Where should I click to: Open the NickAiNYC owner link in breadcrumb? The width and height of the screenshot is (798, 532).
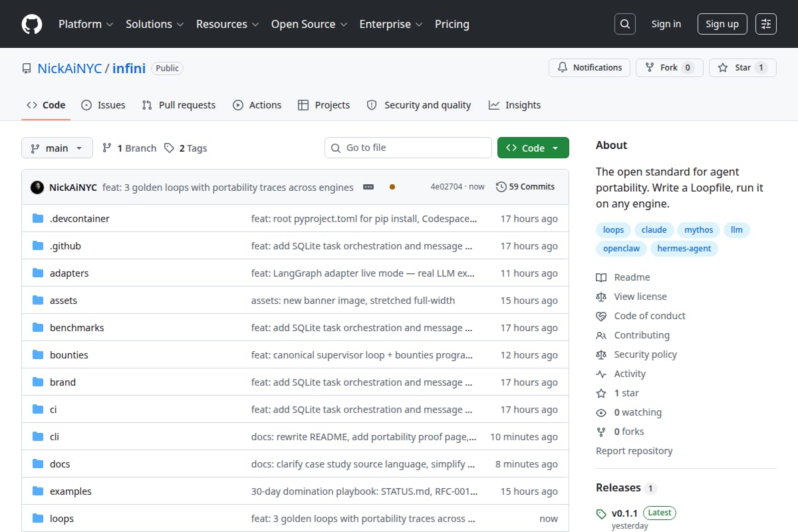(69, 68)
